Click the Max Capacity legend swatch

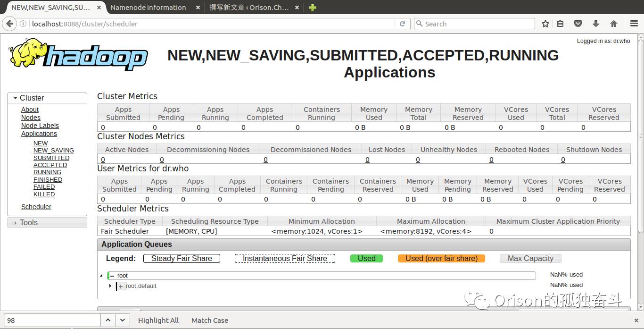click(530, 258)
